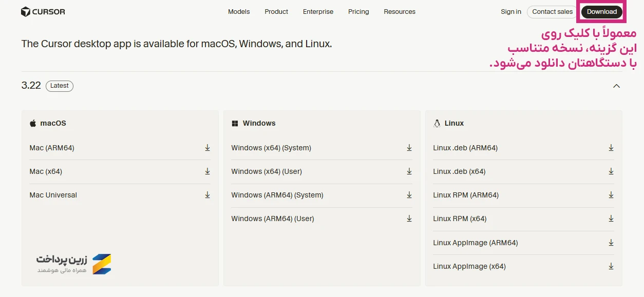
Task: Select Windows (ARM64) (System) download link
Action: (x=277, y=195)
